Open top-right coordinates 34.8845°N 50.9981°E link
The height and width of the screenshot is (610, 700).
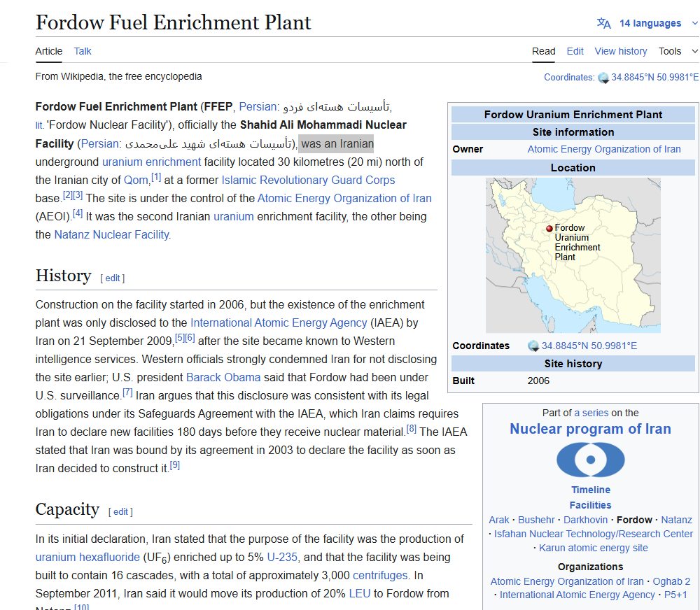coord(655,77)
